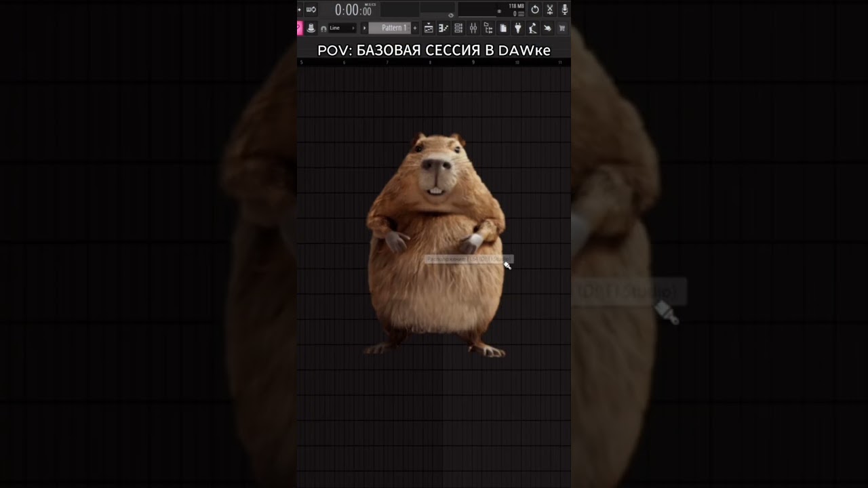Screen dimensions: 868x488
Task: Open the audio editor scissors icon
Action: click(x=550, y=9)
